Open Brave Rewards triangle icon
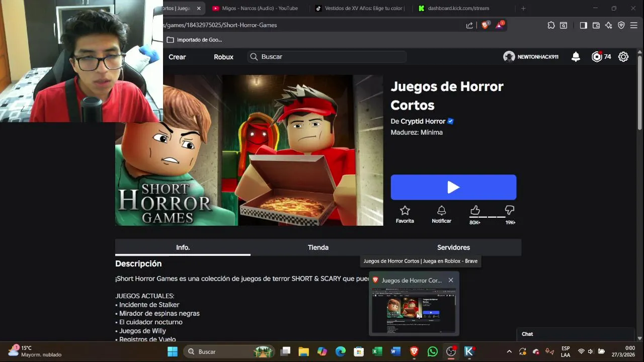This screenshot has width=644, height=362. pos(500,25)
